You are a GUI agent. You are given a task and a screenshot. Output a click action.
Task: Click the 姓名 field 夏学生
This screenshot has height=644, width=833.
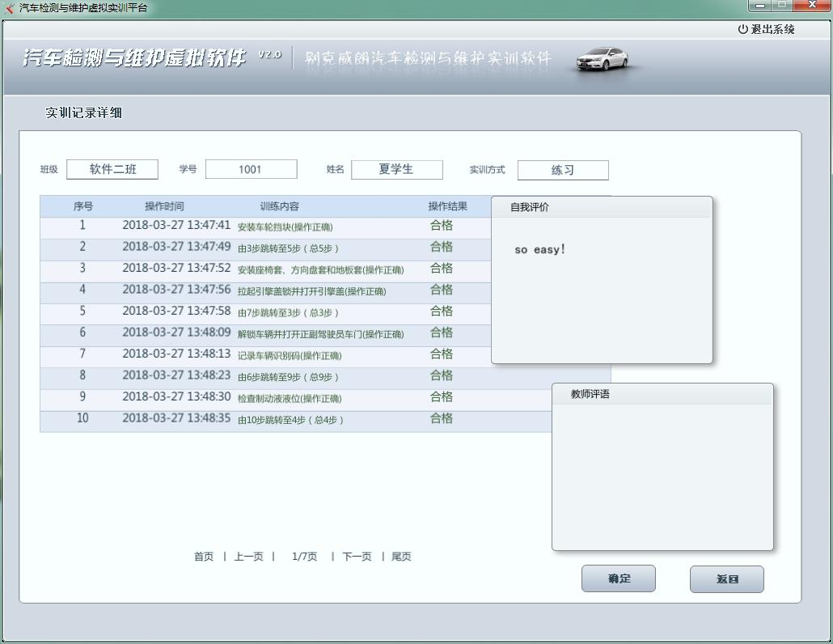coord(396,169)
